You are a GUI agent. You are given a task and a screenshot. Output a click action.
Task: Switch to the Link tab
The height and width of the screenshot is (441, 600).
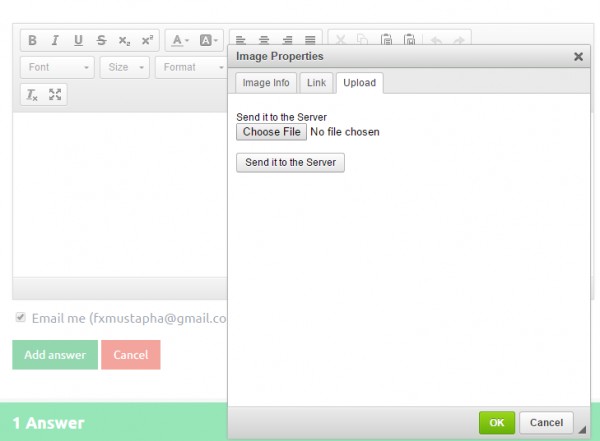pyautogui.click(x=316, y=82)
